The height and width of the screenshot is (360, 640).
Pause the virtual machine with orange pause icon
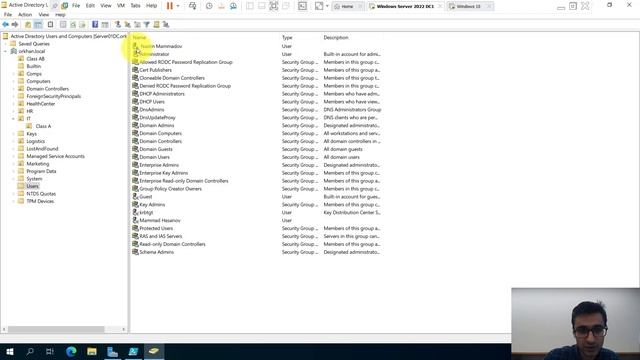170,6
